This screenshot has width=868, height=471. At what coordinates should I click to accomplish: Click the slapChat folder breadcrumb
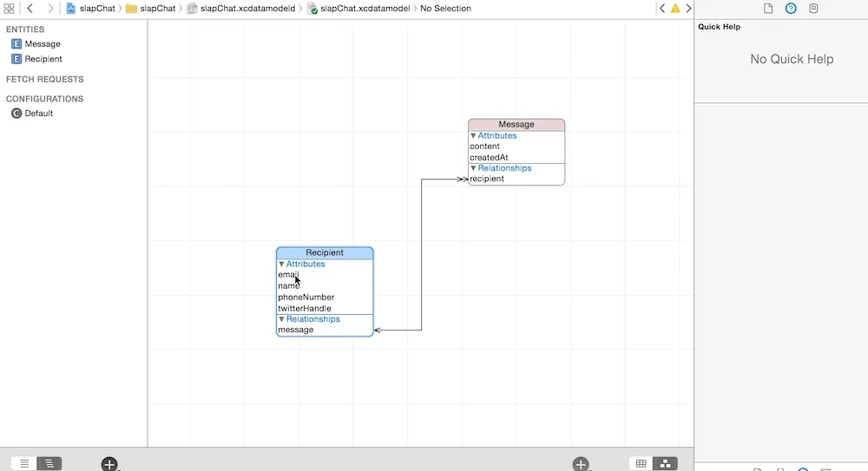coord(150,9)
